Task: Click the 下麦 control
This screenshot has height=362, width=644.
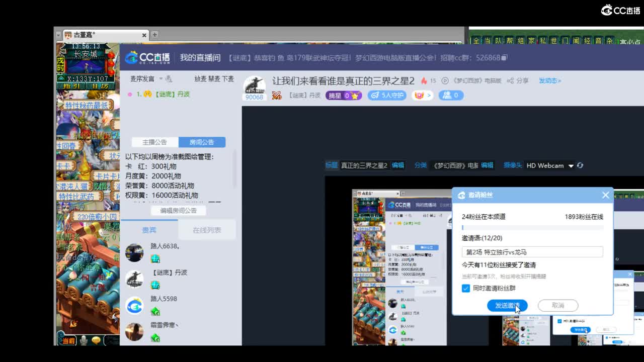Action: tap(228, 79)
